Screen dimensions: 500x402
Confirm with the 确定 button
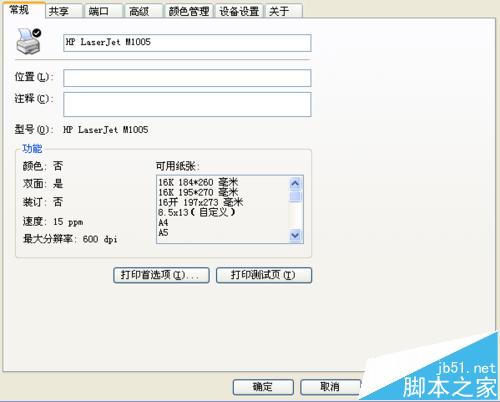pyautogui.click(x=263, y=387)
